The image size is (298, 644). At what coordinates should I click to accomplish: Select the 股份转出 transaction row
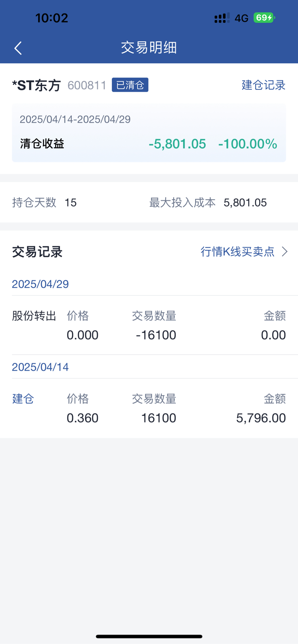click(x=149, y=325)
